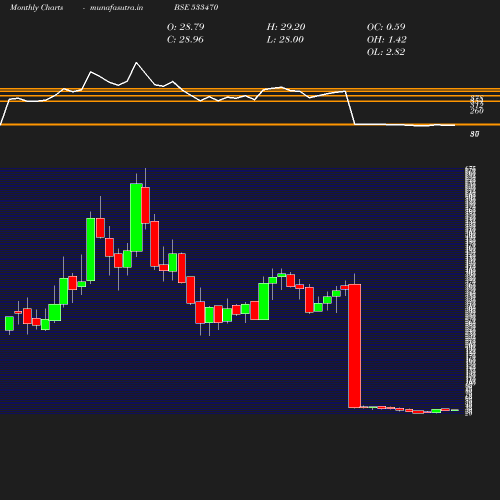Image resolution: width=500 pixels, height=500 pixels.
Task: Click the low value 'L: 28.00'
Action: (285, 39)
